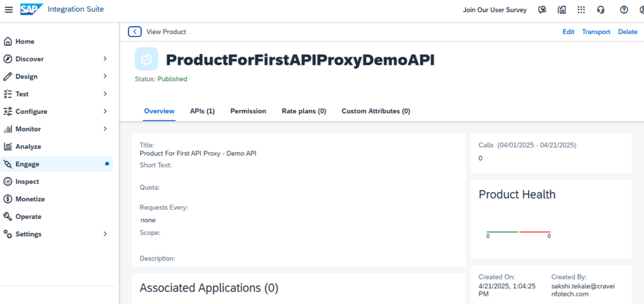
Task: Click the Calls date range text
Action: point(537,145)
